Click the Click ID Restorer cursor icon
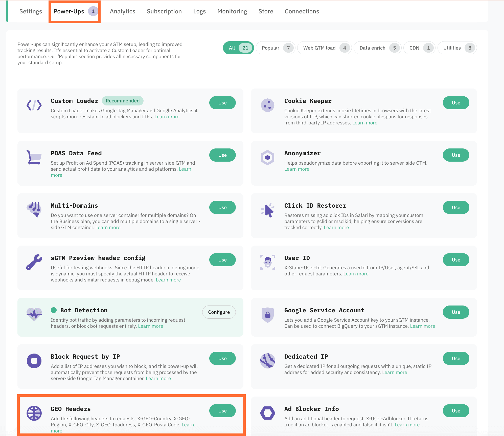504x436 pixels. point(267,210)
